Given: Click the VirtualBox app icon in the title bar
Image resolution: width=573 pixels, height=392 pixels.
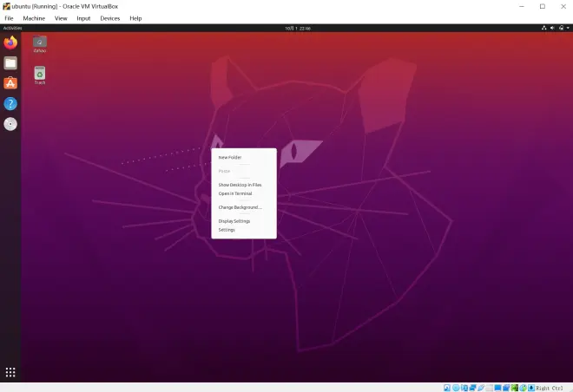Looking at the screenshot, I should click(6, 6).
